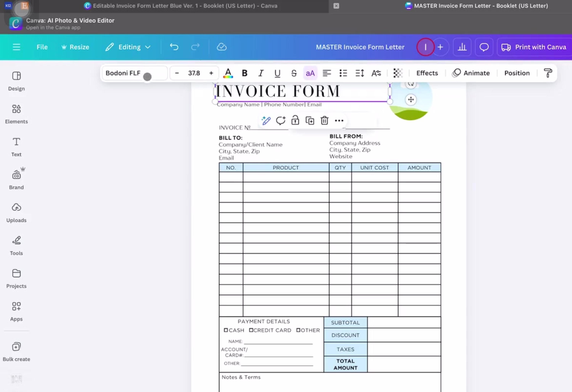Open advanced text settings icon
572x392 pixels.
click(376, 73)
